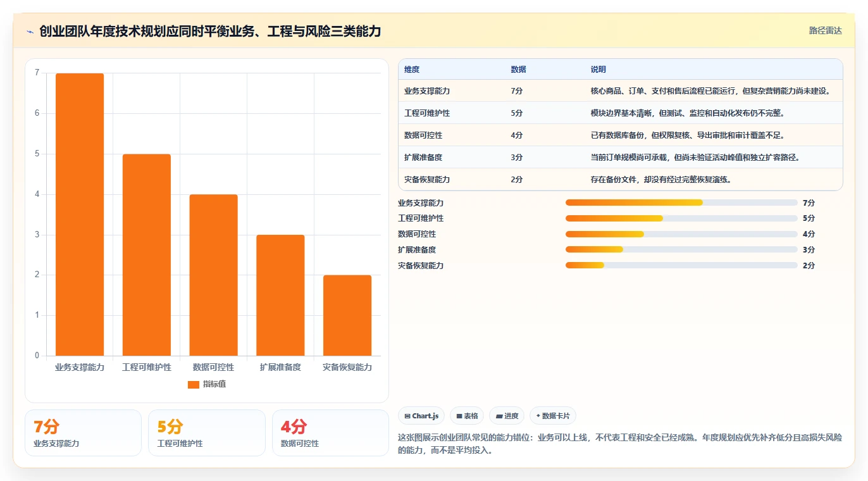Click the 业务支撑能力 bar in the chart
This screenshot has width=868, height=481.
tap(80, 215)
